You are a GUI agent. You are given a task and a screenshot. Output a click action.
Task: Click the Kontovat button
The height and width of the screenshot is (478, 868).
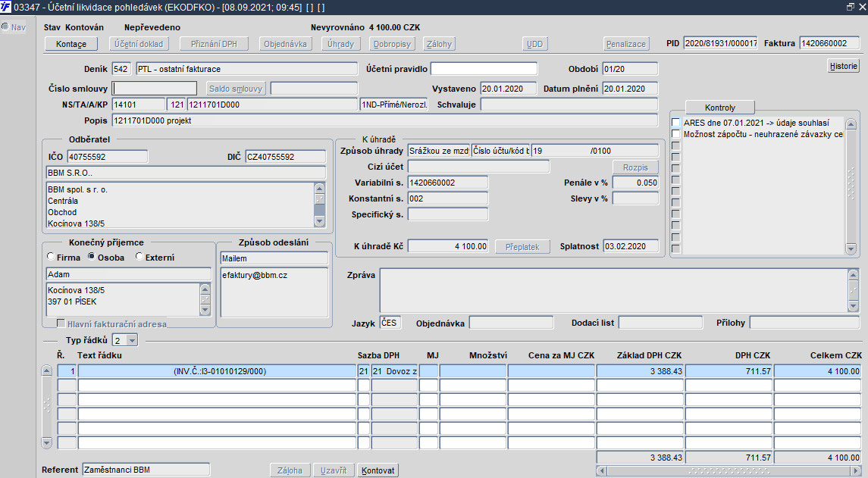point(378,470)
